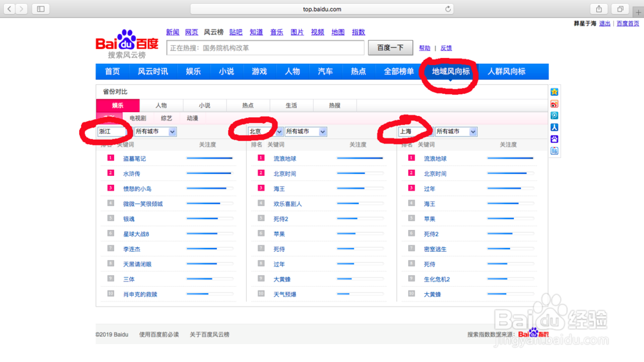Open the 游戏 navigation tab

click(259, 71)
